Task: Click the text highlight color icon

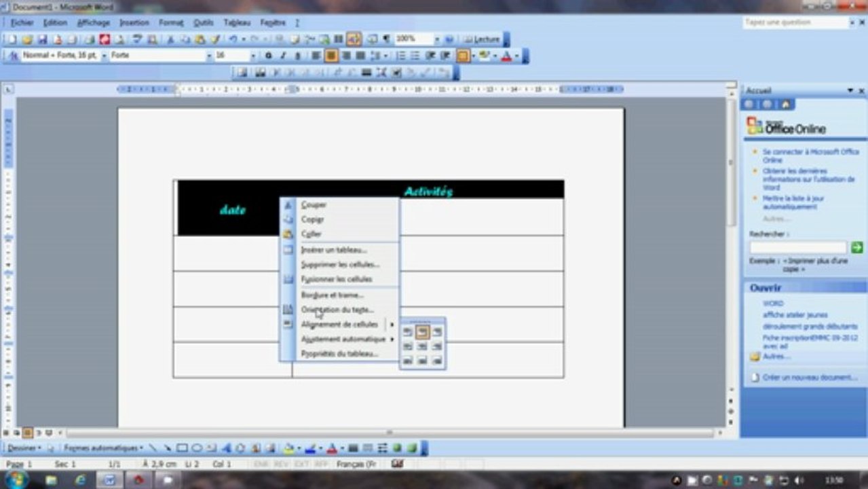Action: coord(484,56)
